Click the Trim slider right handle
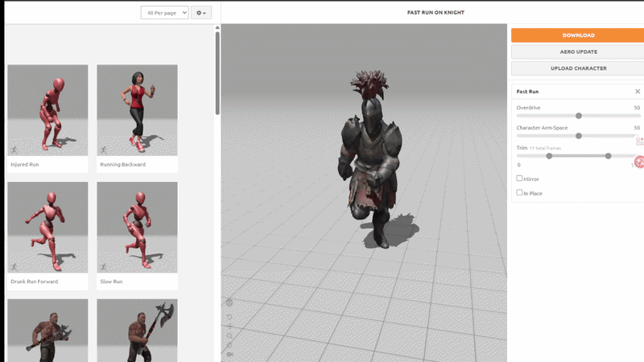This screenshot has height=362, width=644. coord(609,156)
